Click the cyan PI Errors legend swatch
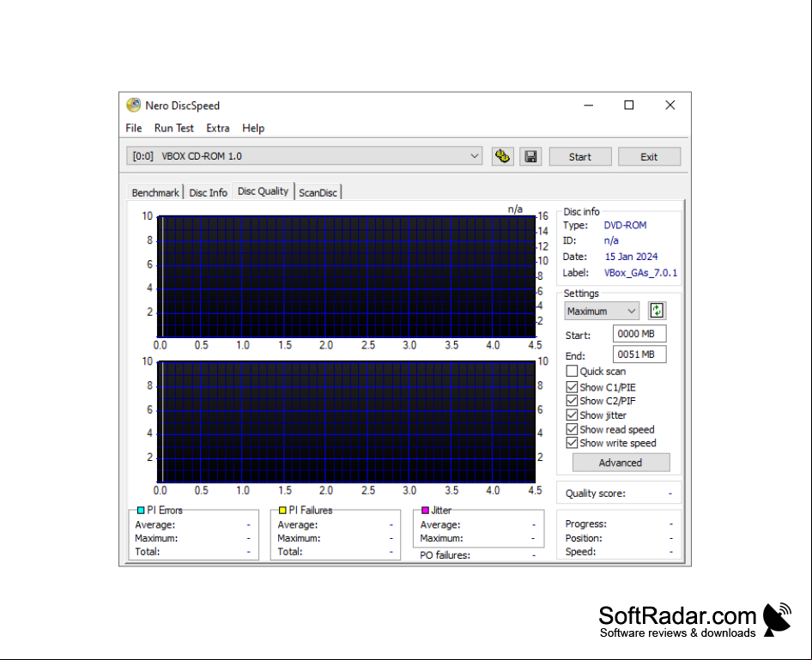Screen dimensions: 812x660 click(x=140, y=511)
